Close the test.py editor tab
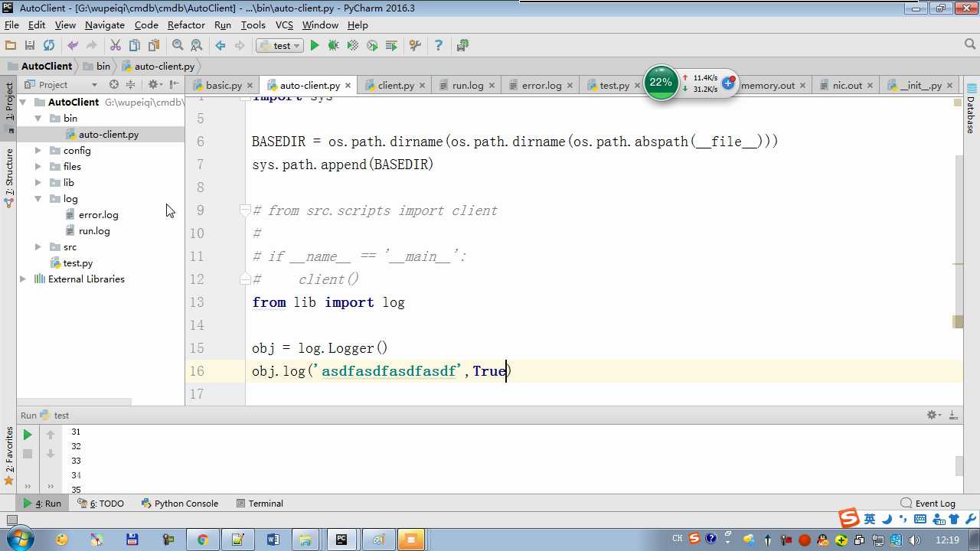 tap(637, 86)
